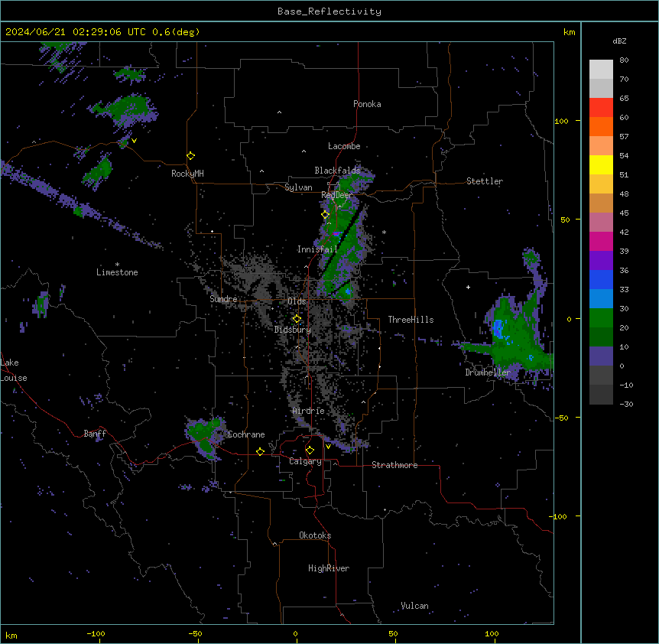Select the RedDeer city label
This screenshot has width=659, height=644.
point(336,195)
